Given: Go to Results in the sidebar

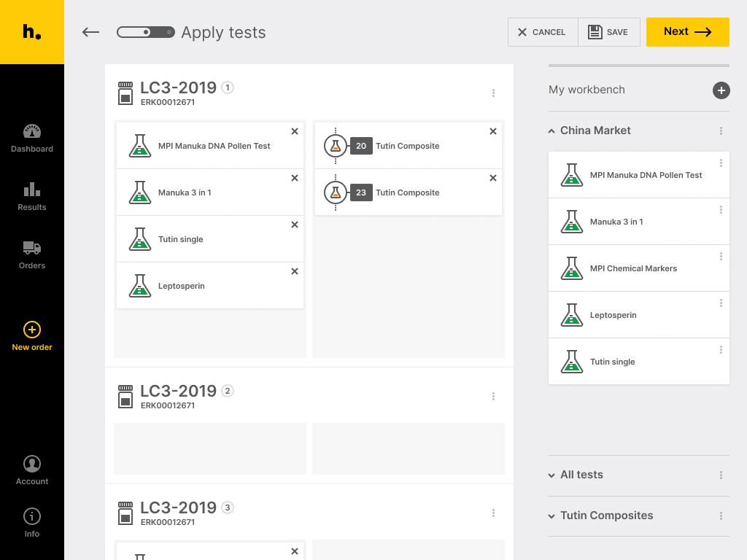Looking at the screenshot, I should tap(32, 197).
